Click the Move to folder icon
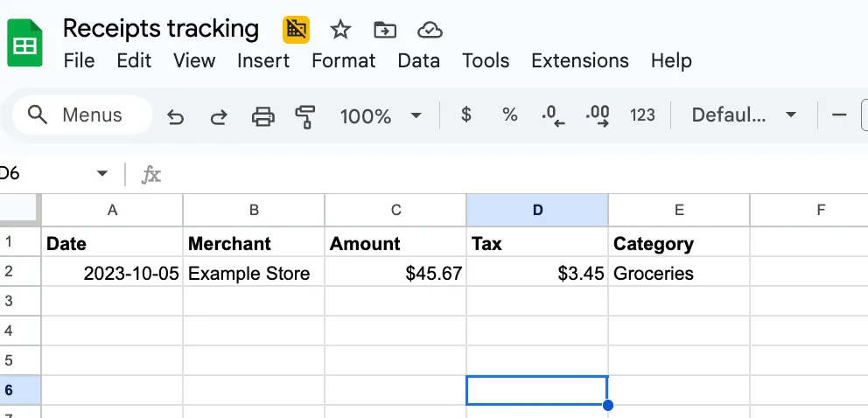Image resolution: width=868 pixels, height=418 pixels. click(x=385, y=30)
